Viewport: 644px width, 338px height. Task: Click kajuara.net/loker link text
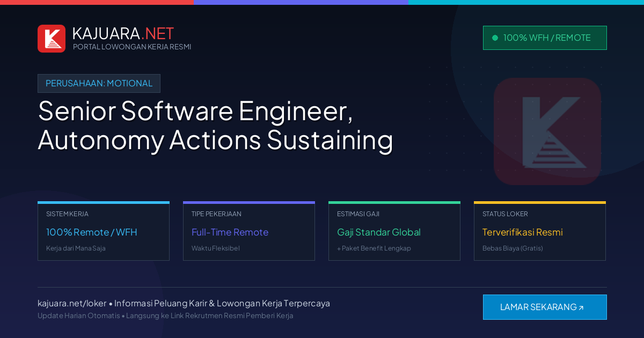[x=72, y=303]
